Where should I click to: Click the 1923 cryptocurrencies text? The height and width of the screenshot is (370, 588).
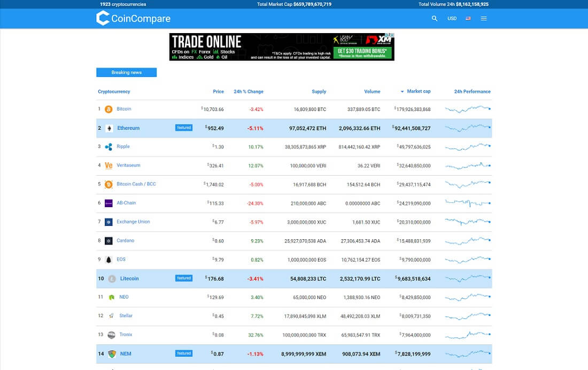[x=123, y=4]
